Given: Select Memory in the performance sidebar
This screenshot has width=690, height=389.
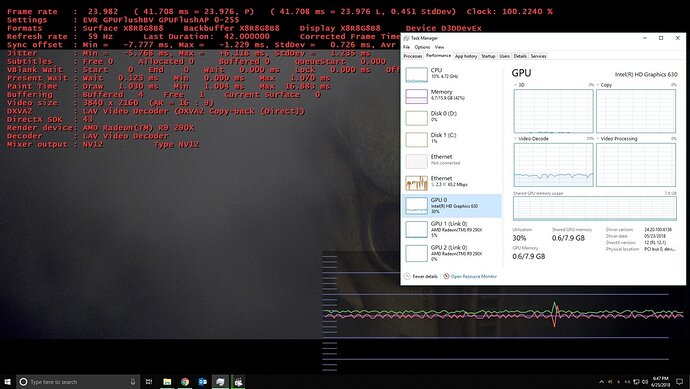Looking at the screenshot, I should point(452,95).
